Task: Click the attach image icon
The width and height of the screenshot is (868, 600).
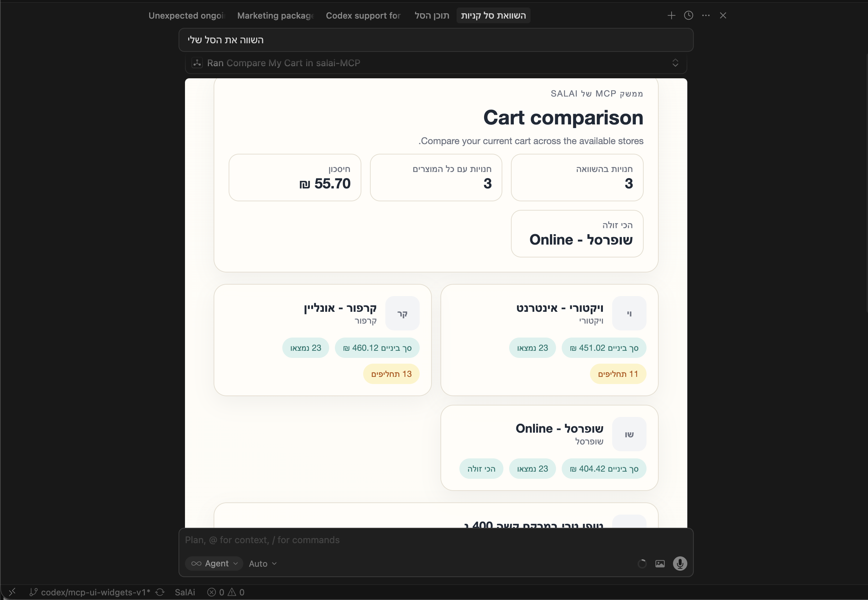Action: (x=660, y=564)
